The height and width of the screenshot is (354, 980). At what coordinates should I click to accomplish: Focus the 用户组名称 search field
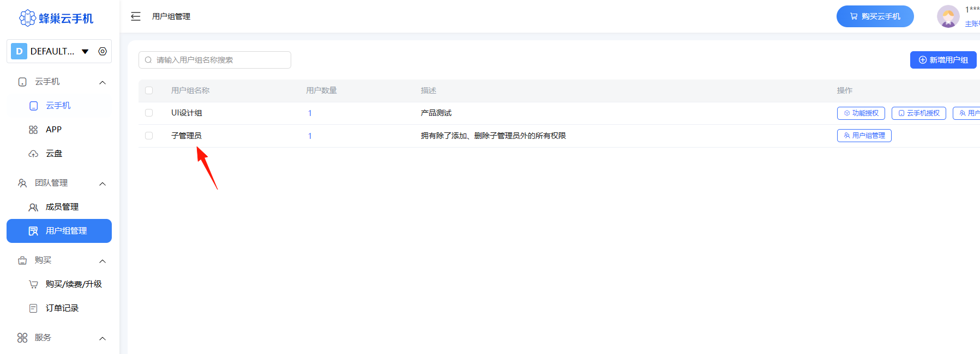(x=215, y=60)
